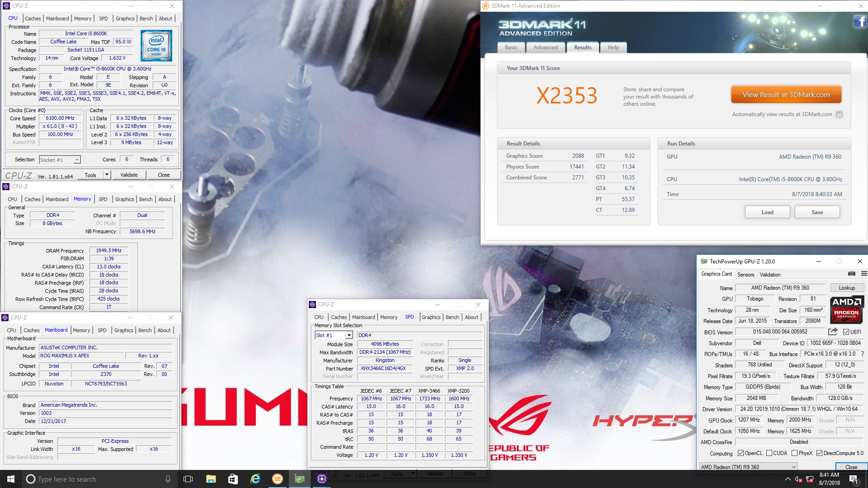Open the Help tab in 3DMark 11

[x=613, y=47]
